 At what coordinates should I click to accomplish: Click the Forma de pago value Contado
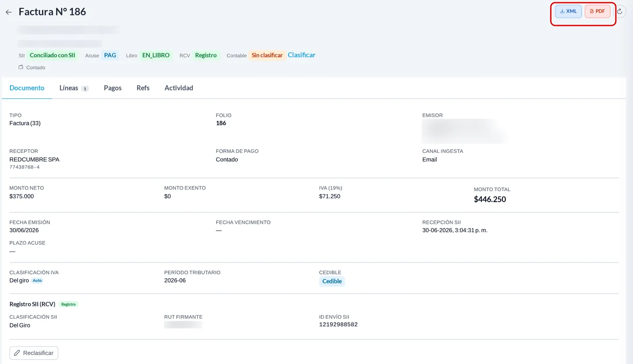[x=227, y=160]
